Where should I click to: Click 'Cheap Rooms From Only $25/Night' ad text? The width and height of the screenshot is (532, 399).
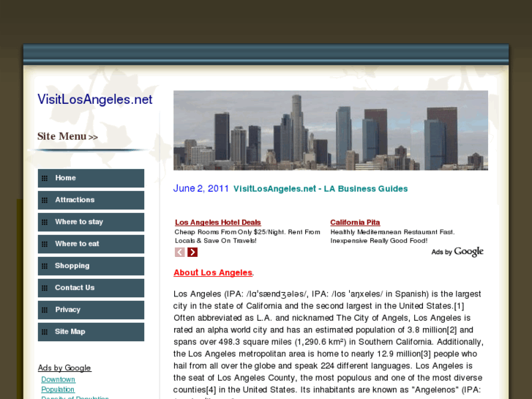click(230, 232)
